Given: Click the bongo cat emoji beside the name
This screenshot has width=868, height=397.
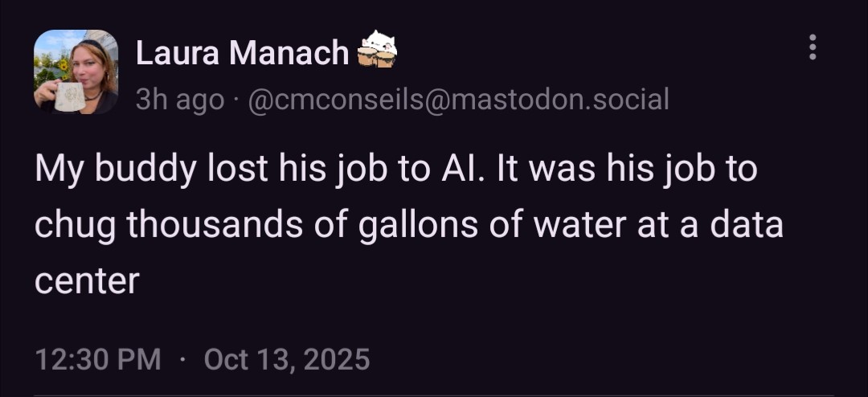Looking at the screenshot, I should pyautogui.click(x=376, y=50).
